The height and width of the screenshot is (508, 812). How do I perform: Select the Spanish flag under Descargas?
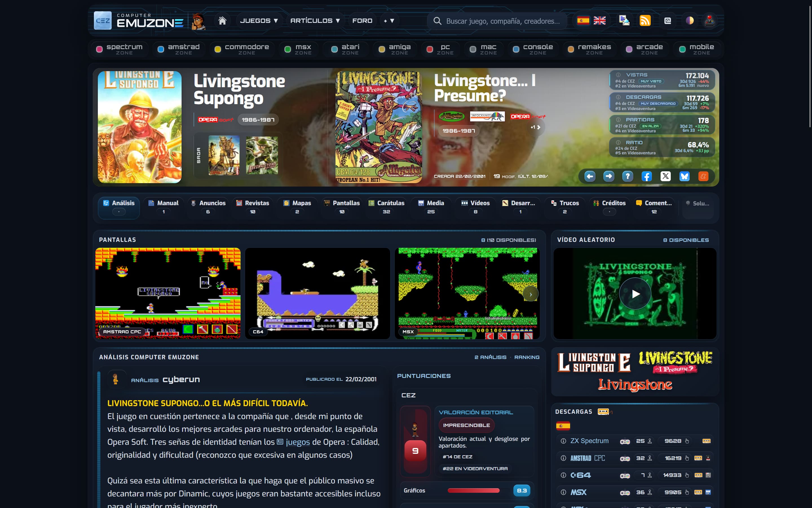563,426
